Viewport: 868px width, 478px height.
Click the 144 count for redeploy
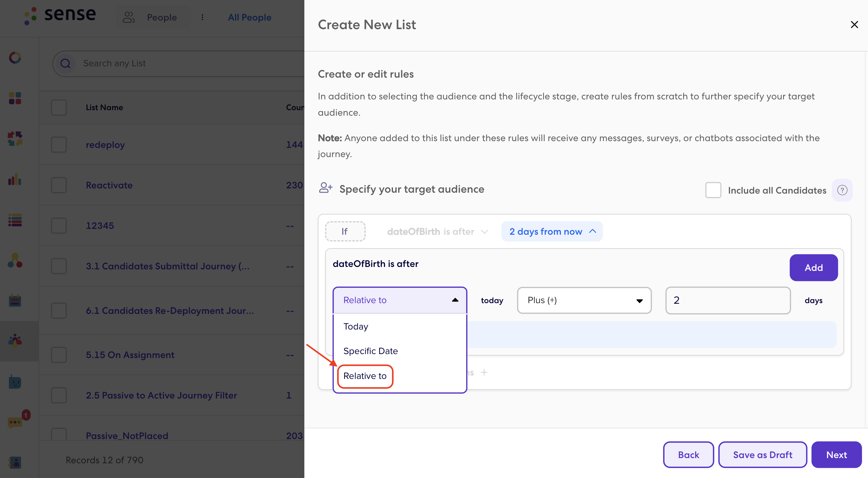295,145
